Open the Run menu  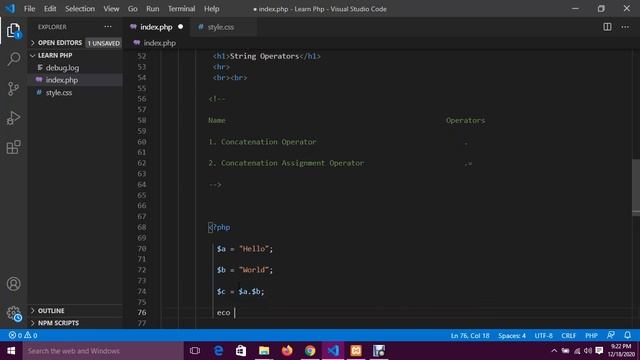click(x=153, y=9)
